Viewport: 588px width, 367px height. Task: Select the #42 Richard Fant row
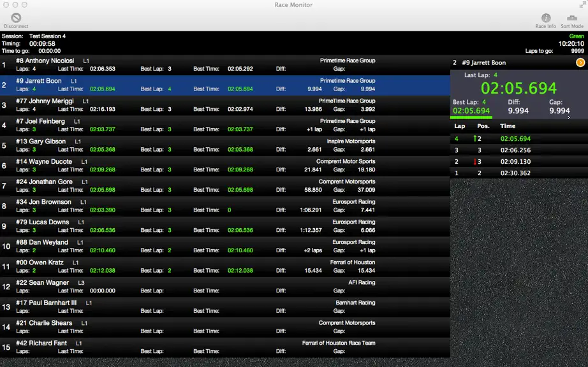[225, 348]
